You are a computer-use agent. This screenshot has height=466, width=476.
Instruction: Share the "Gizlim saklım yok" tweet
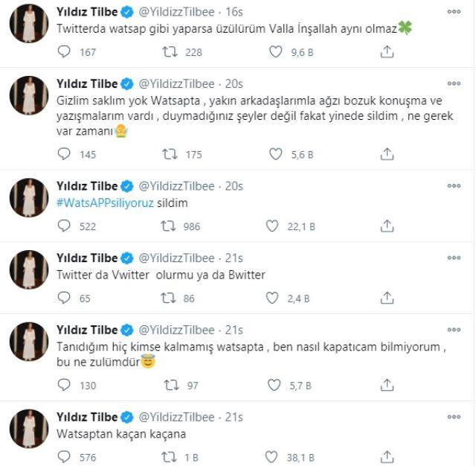coord(386,155)
